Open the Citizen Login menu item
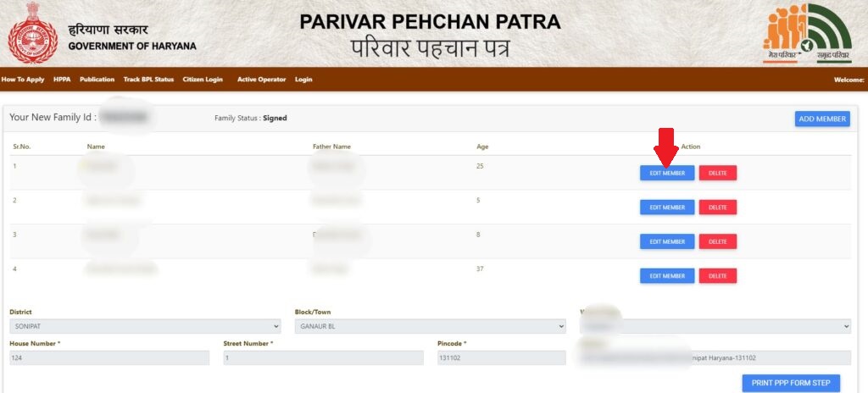Image resolution: width=868 pixels, height=393 pixels. (203, 79)
